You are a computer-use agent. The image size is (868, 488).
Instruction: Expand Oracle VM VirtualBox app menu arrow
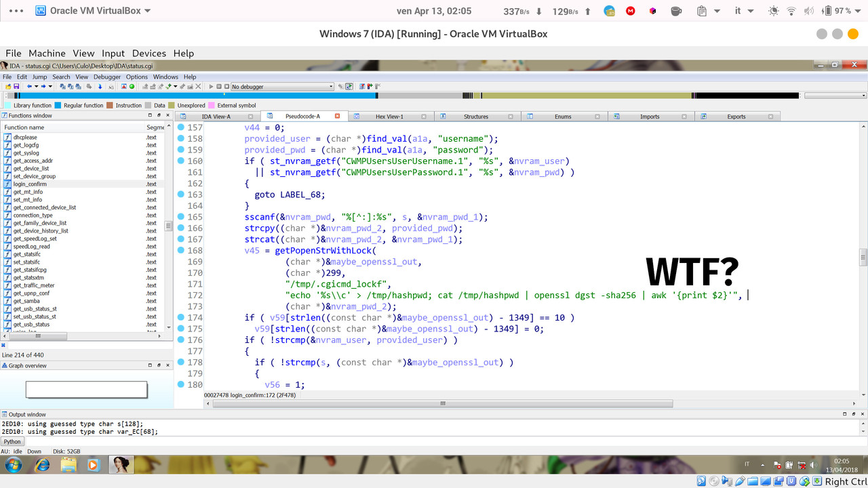tap(148, 11)
